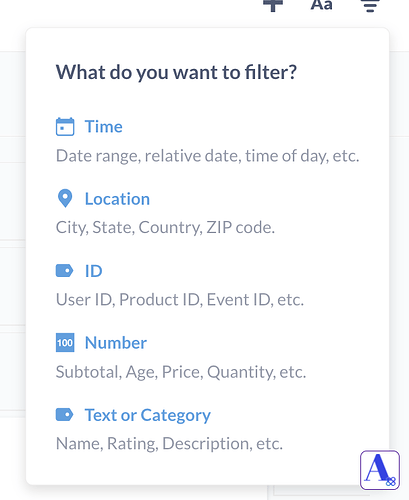
Task: Select the Time filter type
Action: (x=104, y=127)
